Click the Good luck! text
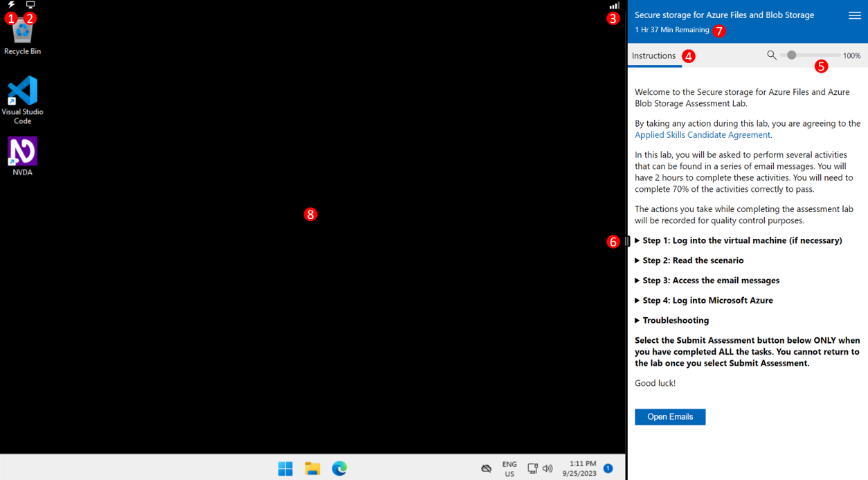This screenshot has height=480, width=868. (655, 383)
